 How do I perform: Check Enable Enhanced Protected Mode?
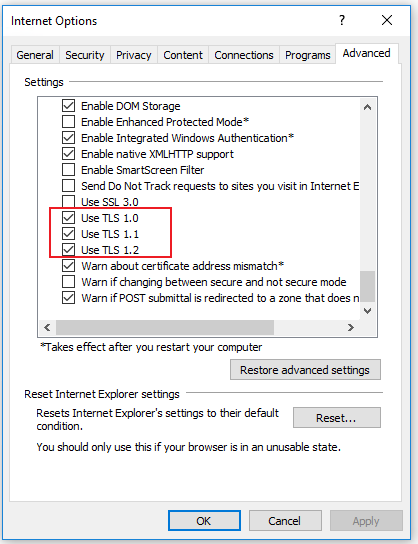[x=68, y=122]
